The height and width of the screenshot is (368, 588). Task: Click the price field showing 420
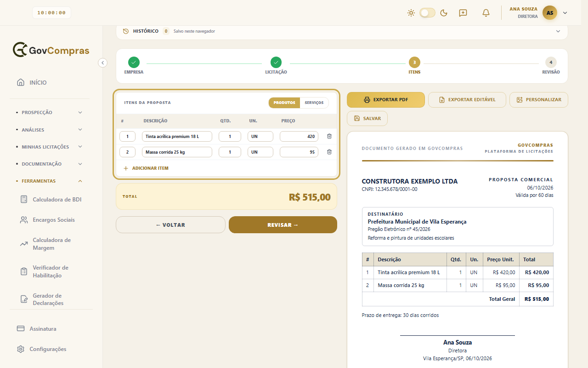(299, 136)
